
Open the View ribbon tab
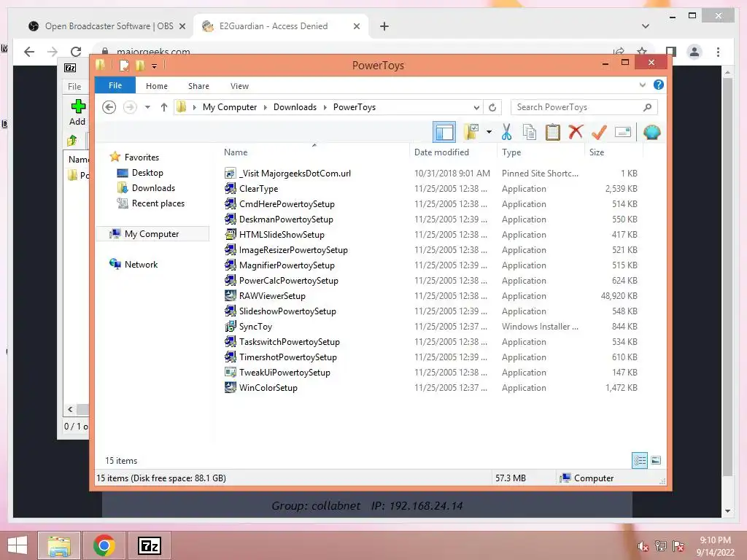(239, 86)
